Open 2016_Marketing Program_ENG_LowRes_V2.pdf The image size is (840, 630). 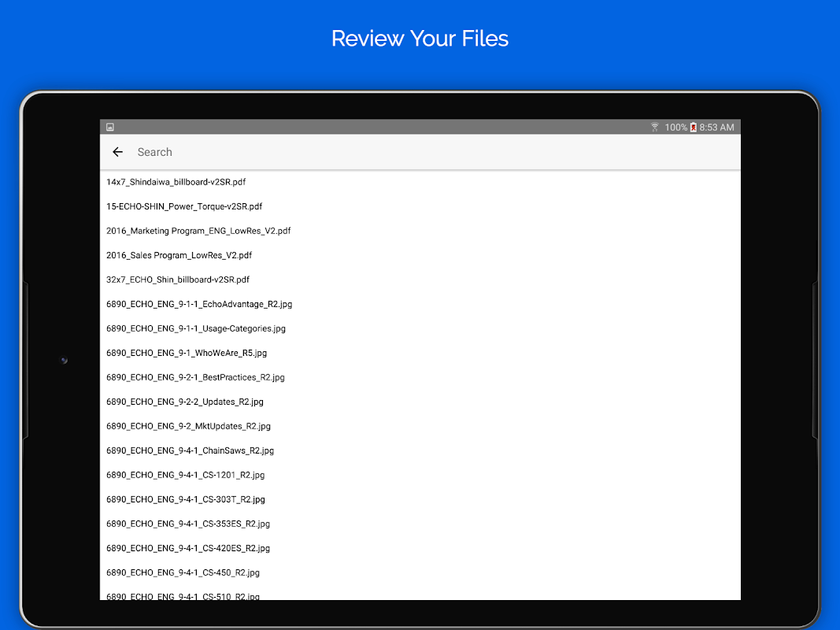pos(420,231)
